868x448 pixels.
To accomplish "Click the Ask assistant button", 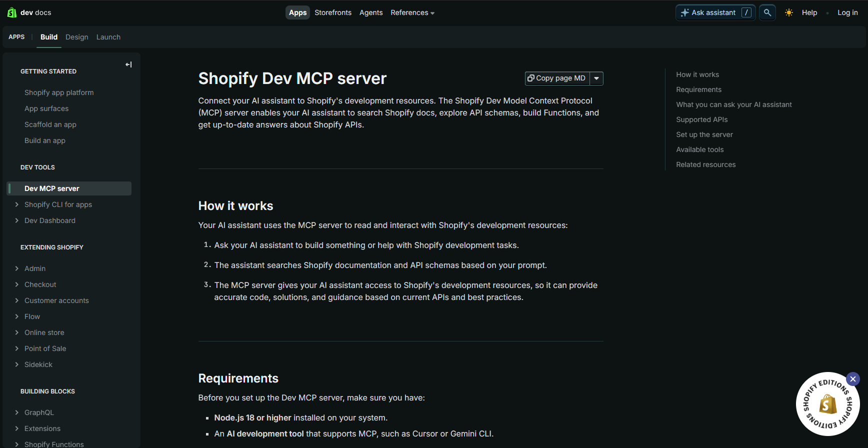I will (714, 12).
